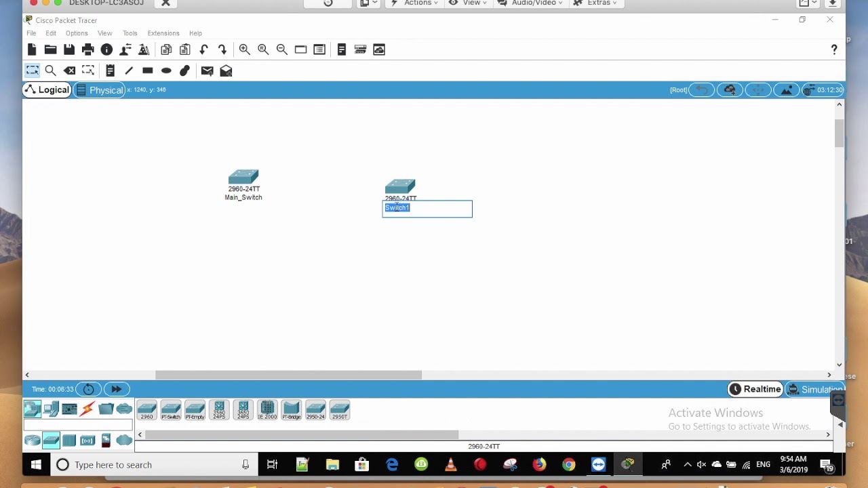Click the Add Simple PDU envelope icon
Viewport: 868px width, 488px height.
(208, 70)
